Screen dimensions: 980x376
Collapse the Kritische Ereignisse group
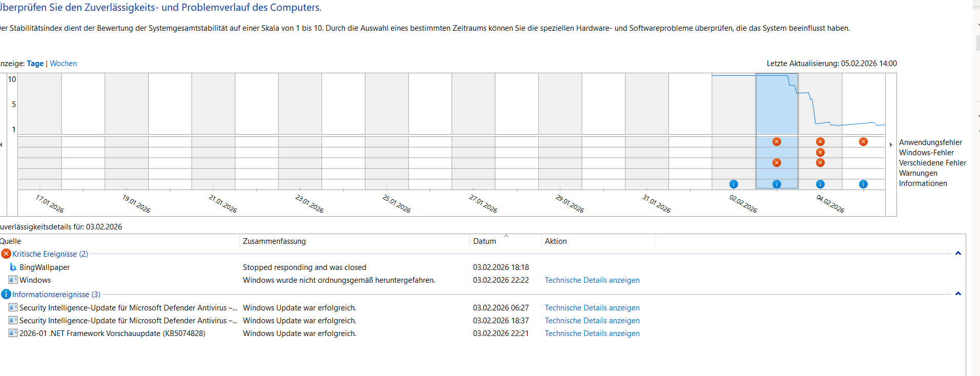(958, 254)
